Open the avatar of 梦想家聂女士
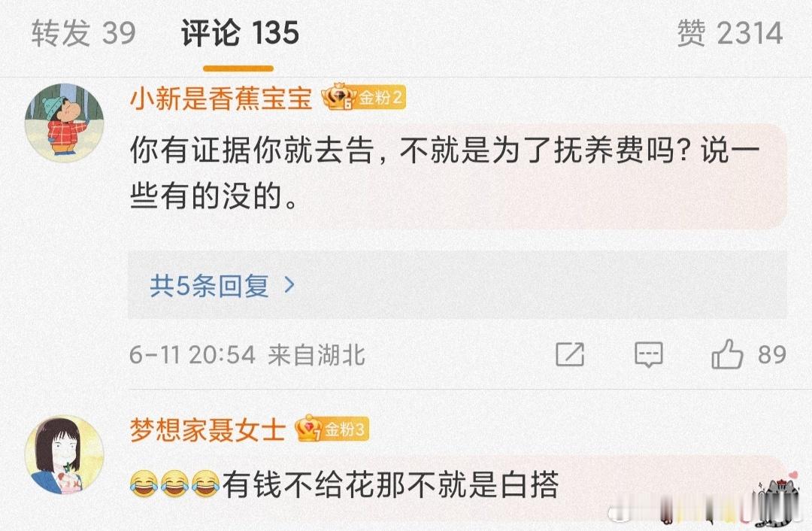The width and height of the screenshot is (812, 531). point(65,455)
